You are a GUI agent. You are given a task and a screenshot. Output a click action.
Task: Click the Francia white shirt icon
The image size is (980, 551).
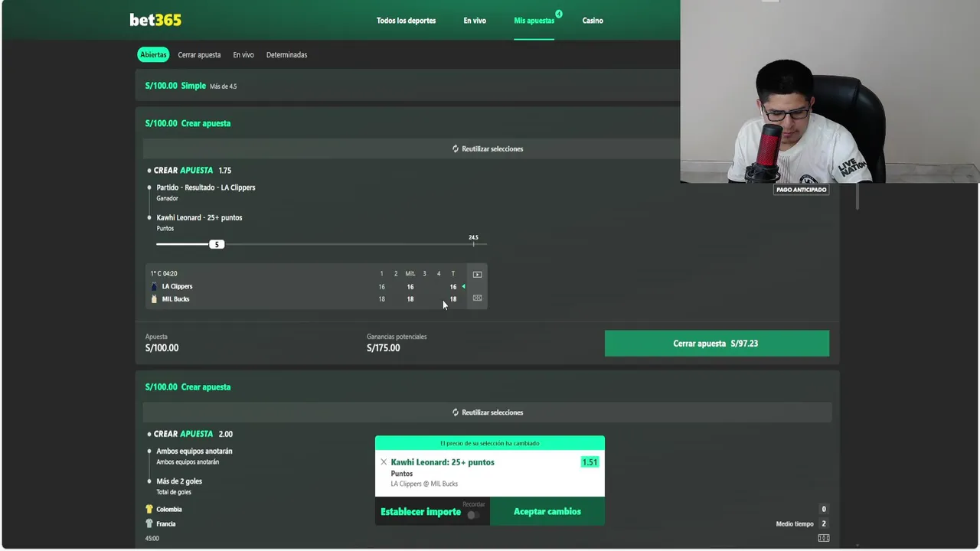(149, 524)
